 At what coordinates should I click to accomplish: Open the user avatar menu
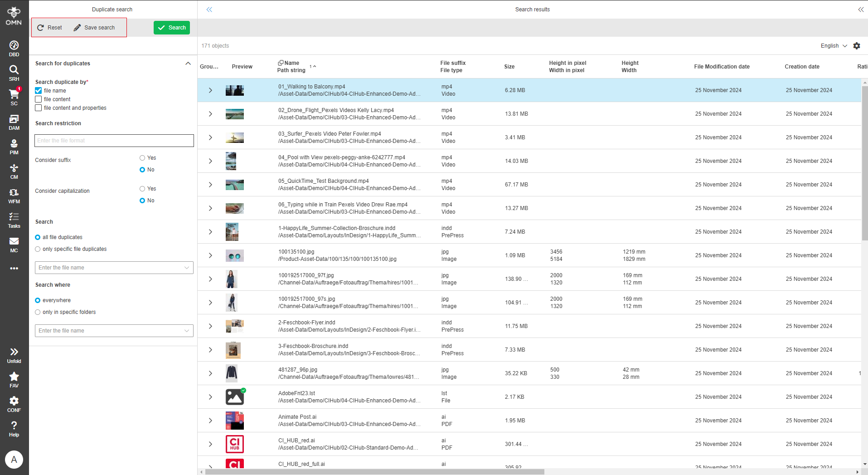coord(14,459)
